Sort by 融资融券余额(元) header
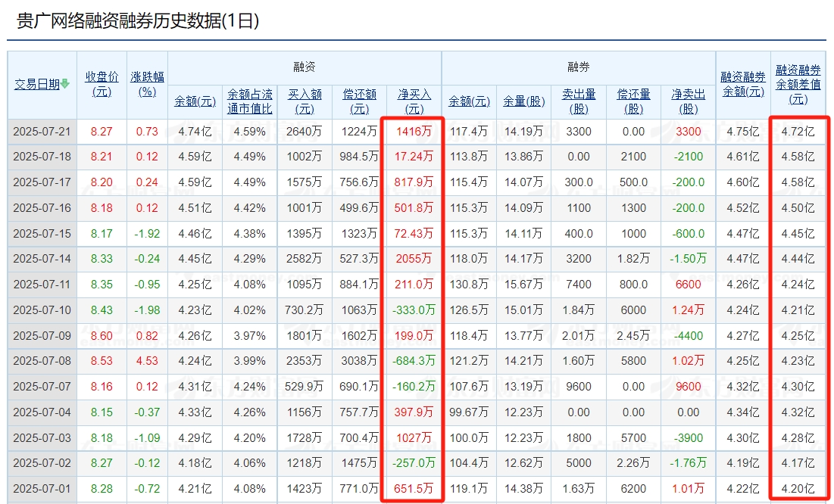834x504 pixels. coord(743,84)
